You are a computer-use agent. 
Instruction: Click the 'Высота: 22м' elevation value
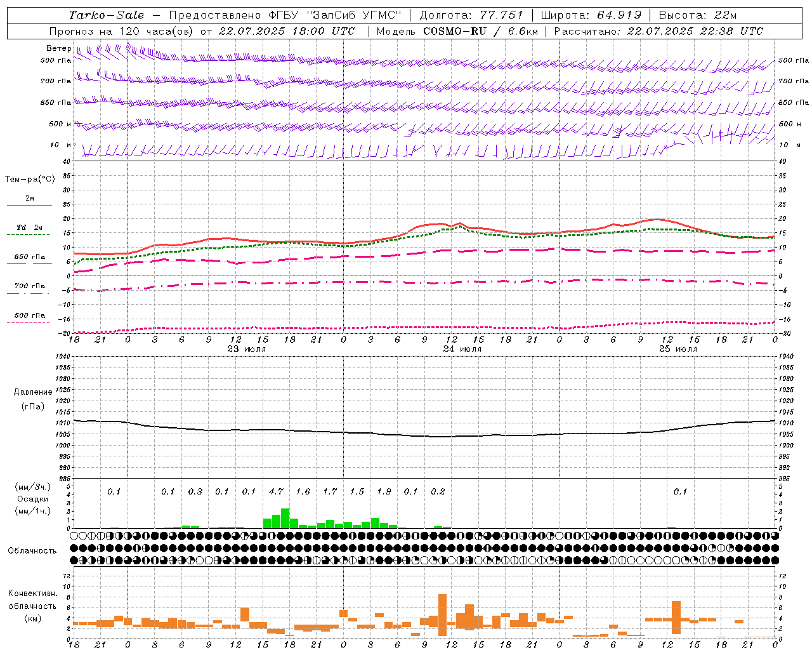pyautogui.click(x=698, y=15)
